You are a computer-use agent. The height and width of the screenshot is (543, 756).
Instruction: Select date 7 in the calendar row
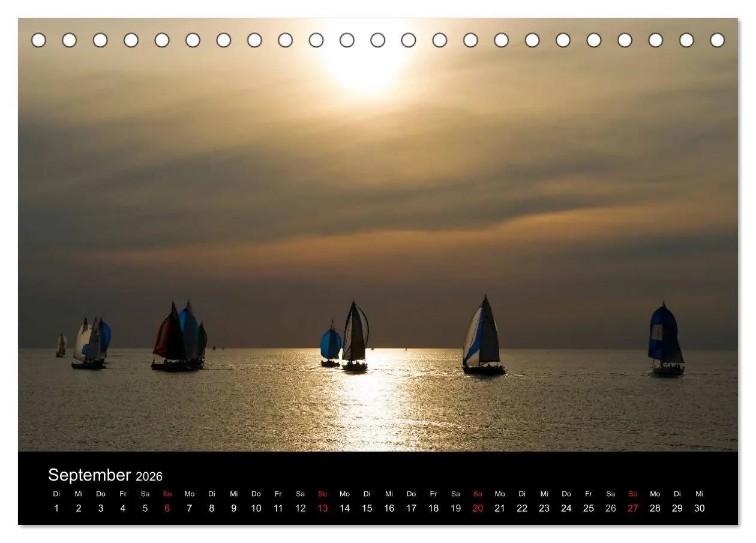[x=190, y=508]
